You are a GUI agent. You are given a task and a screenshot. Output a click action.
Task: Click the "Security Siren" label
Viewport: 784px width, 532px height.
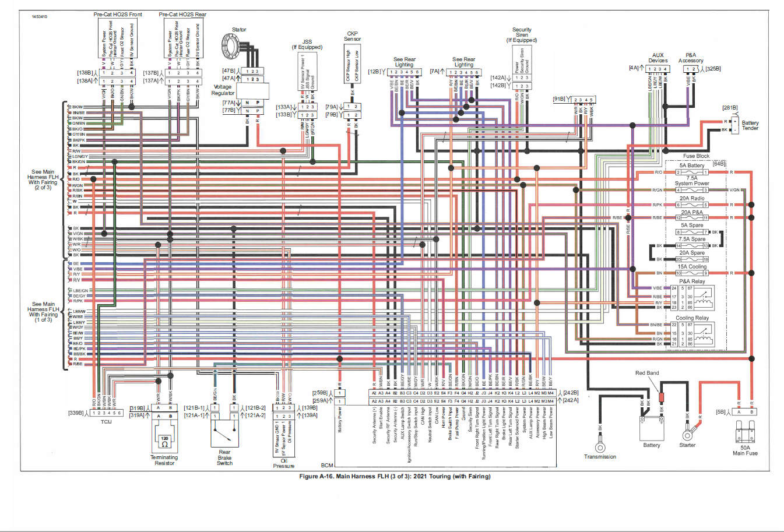point(522,32)
